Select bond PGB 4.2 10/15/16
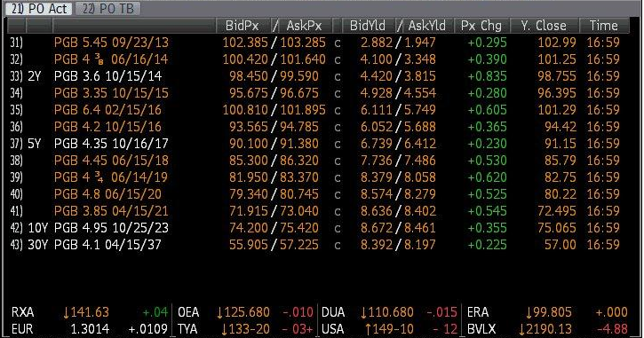The height and width of the screenshot is (338, 644). (x=107, y=126)
